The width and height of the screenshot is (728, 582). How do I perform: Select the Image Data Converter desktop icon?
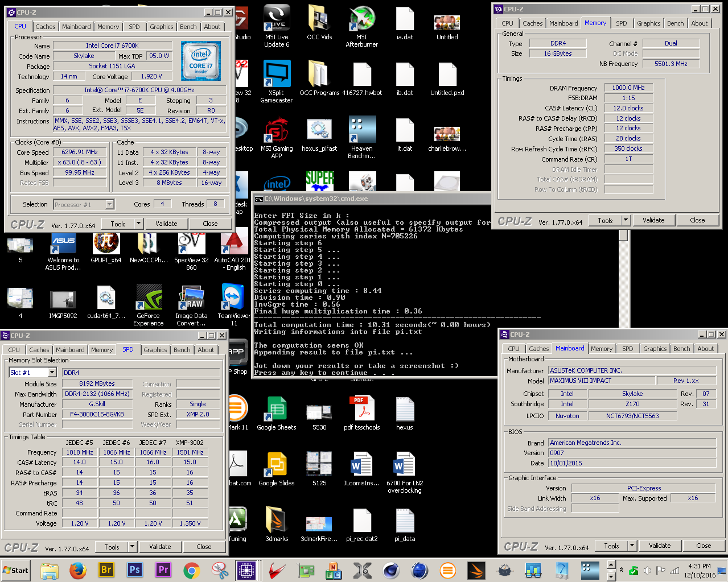tap(191, 305)
